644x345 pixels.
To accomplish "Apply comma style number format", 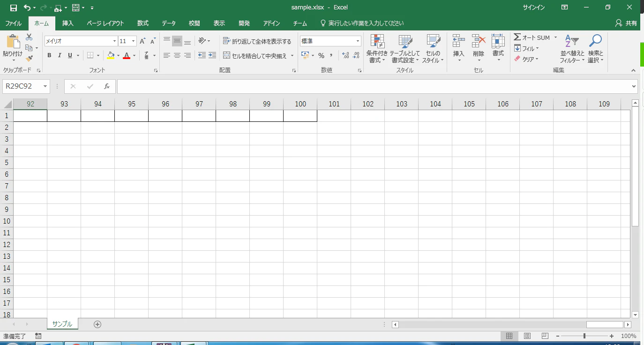I will [x=331, y=55].
